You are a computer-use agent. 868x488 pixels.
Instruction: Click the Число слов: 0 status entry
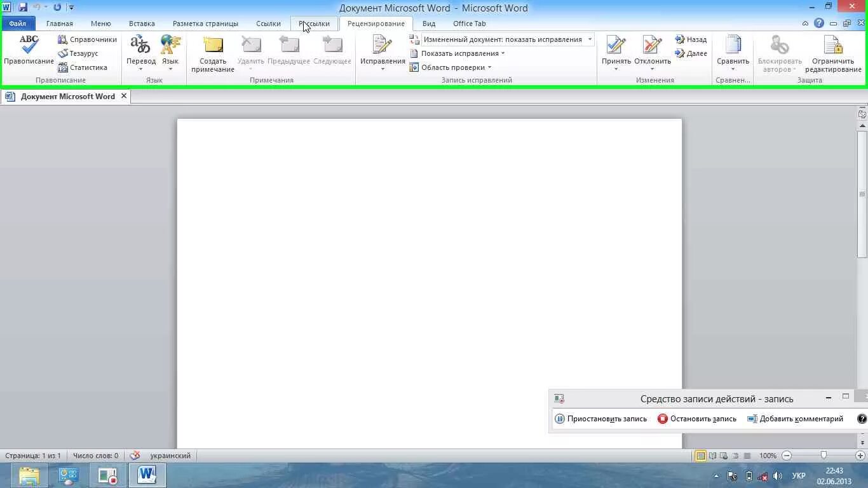click(x=95, y=456)
